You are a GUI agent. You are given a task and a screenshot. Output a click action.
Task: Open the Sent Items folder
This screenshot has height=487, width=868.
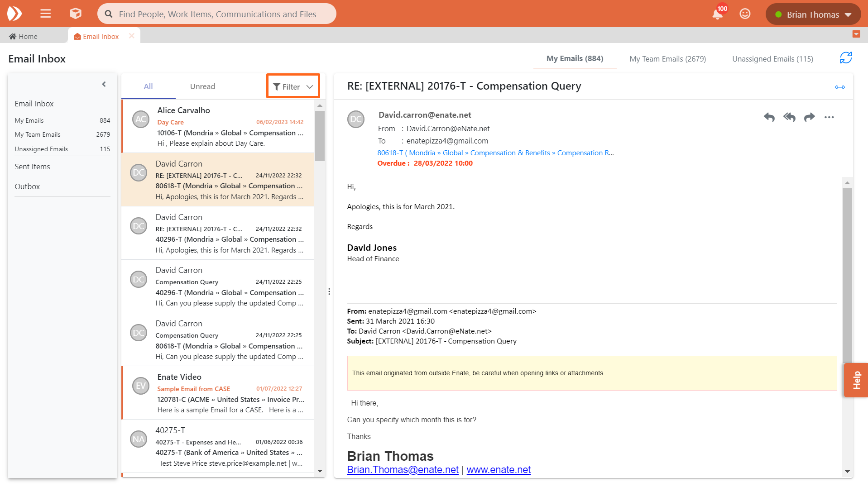pos(32,167)
